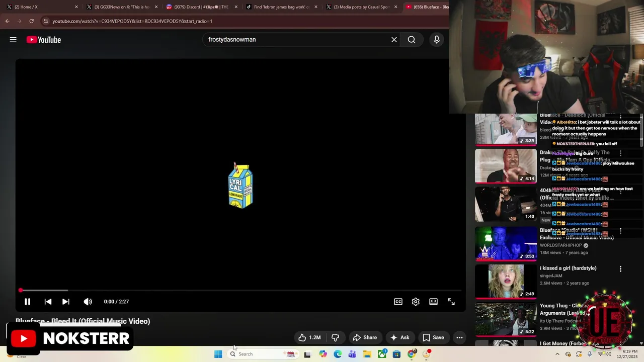The height and width of the screenshot is (362, 644).
Task: Open the i kissed a girl (hardstyle) thumbnail
Action: [x=506, y=281]
